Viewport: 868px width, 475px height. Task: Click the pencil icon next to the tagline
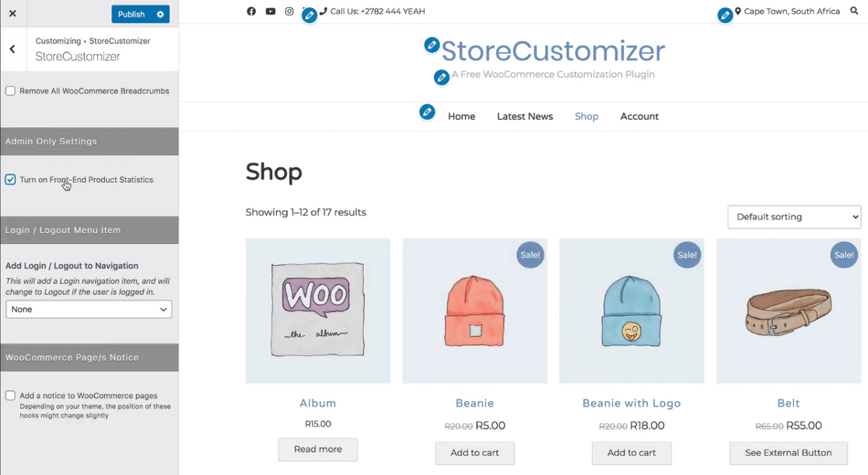point(442,77)
